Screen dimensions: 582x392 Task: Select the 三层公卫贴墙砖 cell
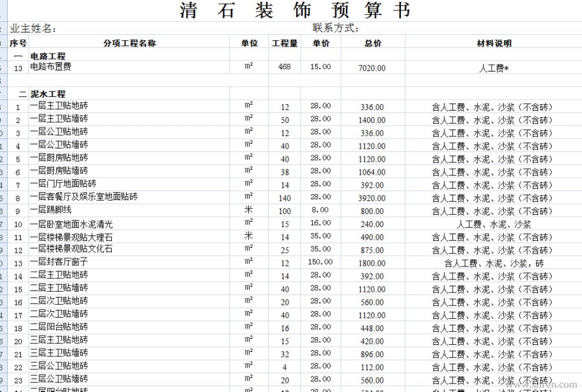coord(129,379)
